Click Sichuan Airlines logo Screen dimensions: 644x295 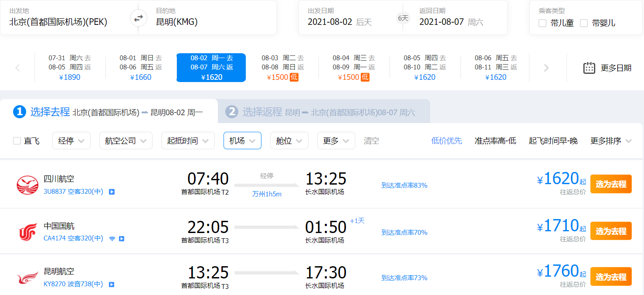point(27,185)
